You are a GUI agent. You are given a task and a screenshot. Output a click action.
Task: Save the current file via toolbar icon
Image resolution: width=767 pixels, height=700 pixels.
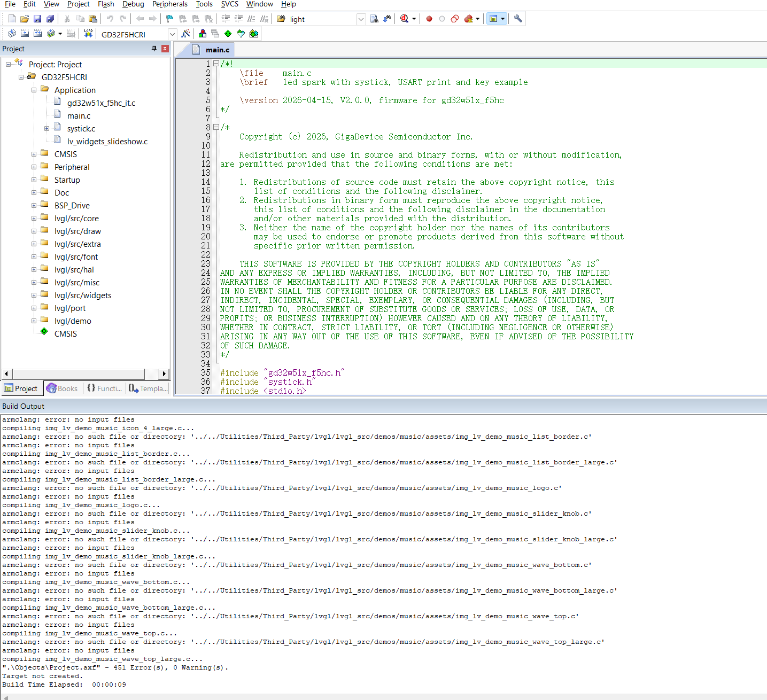pos(37,19)
